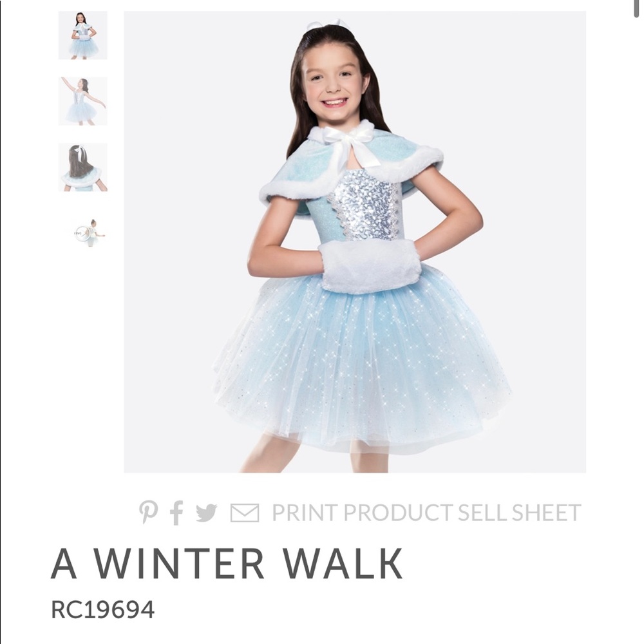Image resolution: width=644 pixels, height=644 pixels.
Task: Click the RC19694 product code text
Action: [x=102, y=609]
